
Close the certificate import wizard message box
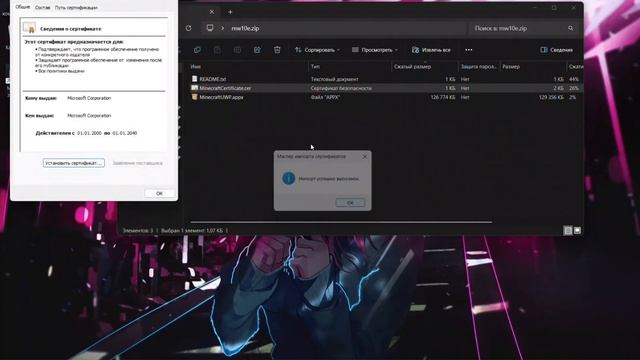(x=364, y=156)
